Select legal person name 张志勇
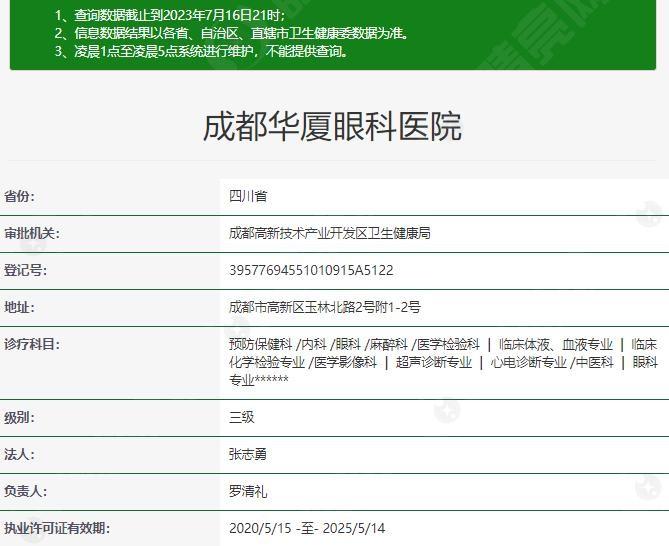 click(x=248, y=454)
